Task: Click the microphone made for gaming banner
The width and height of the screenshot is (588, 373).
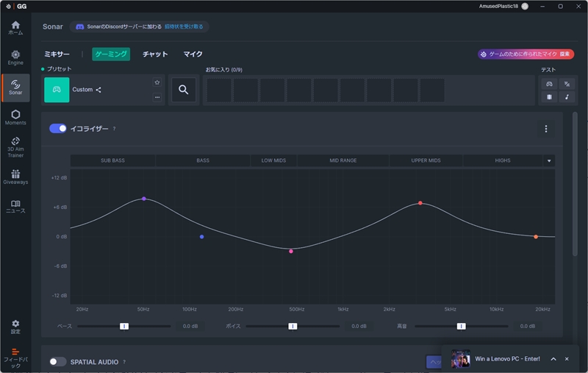Action: (x=525, y=54)
